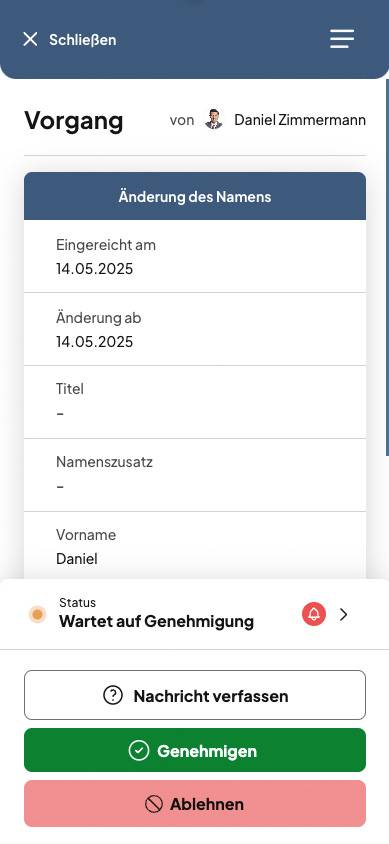Reject request with Ablehnen button
Image resolution: width=389 pixels, height=844 pixels.
pos(195,804)
